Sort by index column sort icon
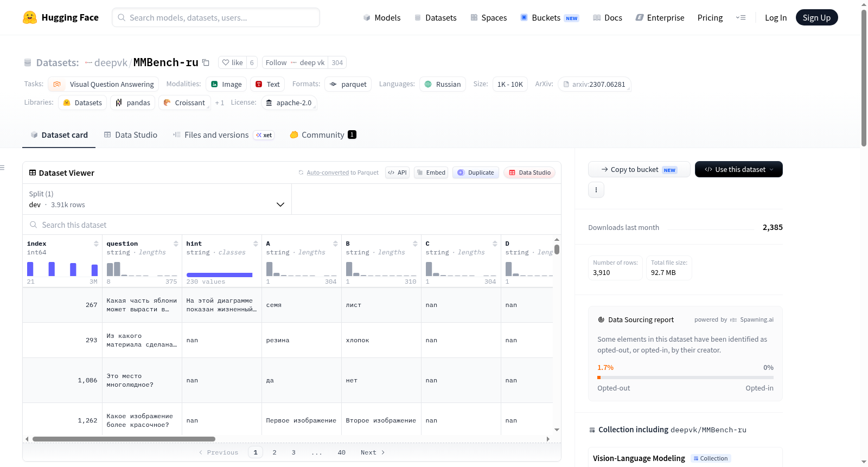The image size is (868, 467). (96, 244)
